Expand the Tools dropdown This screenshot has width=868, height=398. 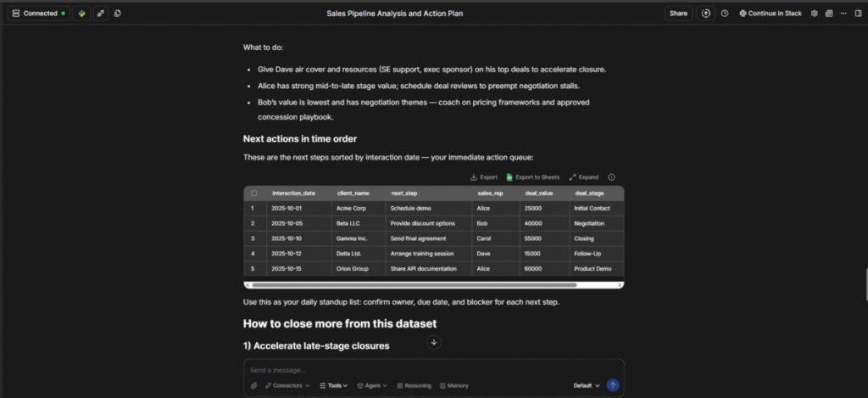(334, 385)
